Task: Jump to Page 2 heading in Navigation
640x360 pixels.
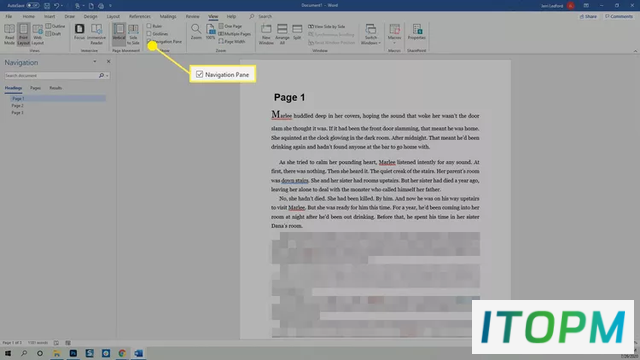Action: click(x=18, y=106)
